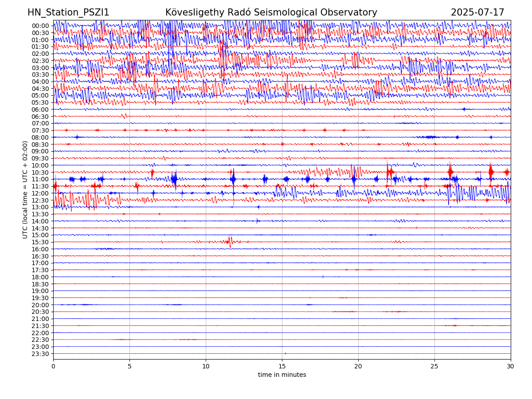Click the 10:00 row time label
Image resolution: width=532 pixels, height=399 pixels.
pos(40,165)
